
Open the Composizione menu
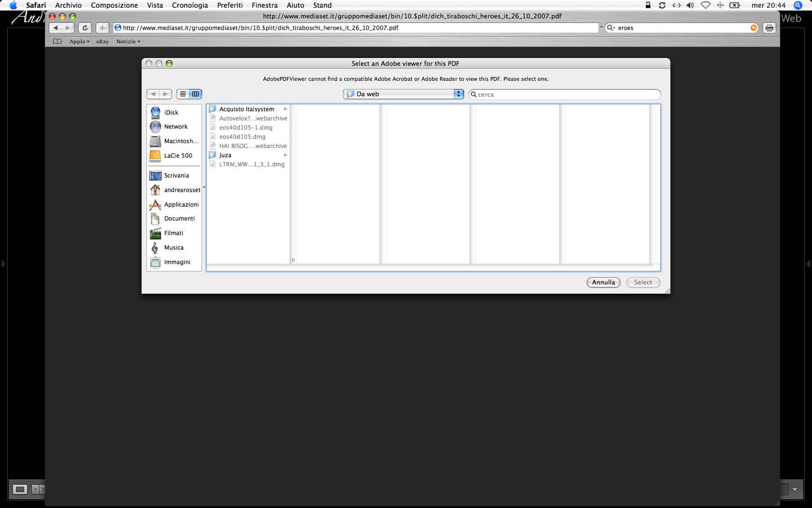pos(114,5)
